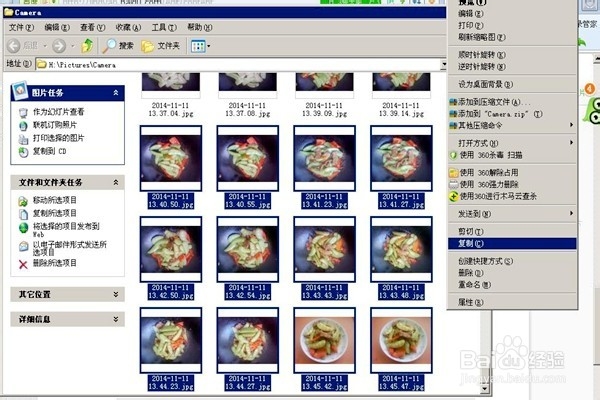Click 复制所选项目 link
This screenshot has height=400, width=600.
(55, 213)
